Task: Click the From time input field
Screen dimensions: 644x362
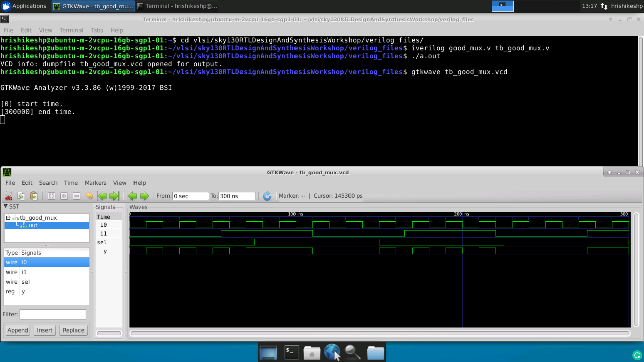Action: 190,196
